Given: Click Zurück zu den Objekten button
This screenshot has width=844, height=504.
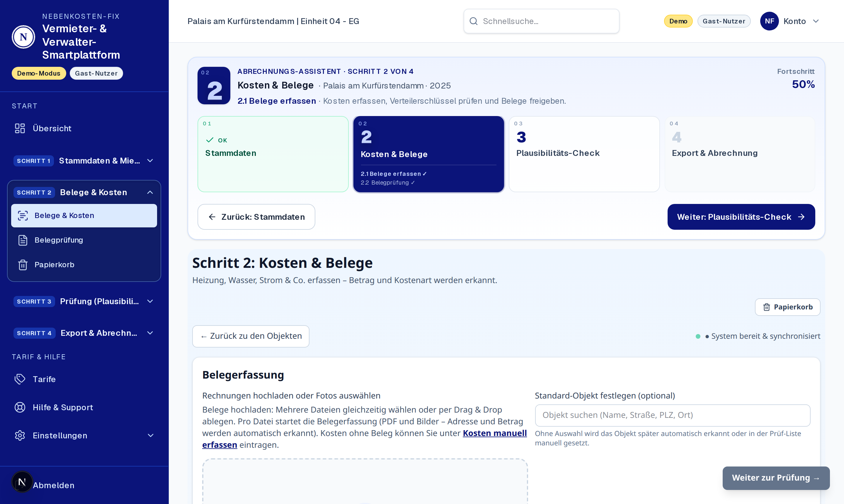Looking at the screenshot, I should click(x=251, y=336).
